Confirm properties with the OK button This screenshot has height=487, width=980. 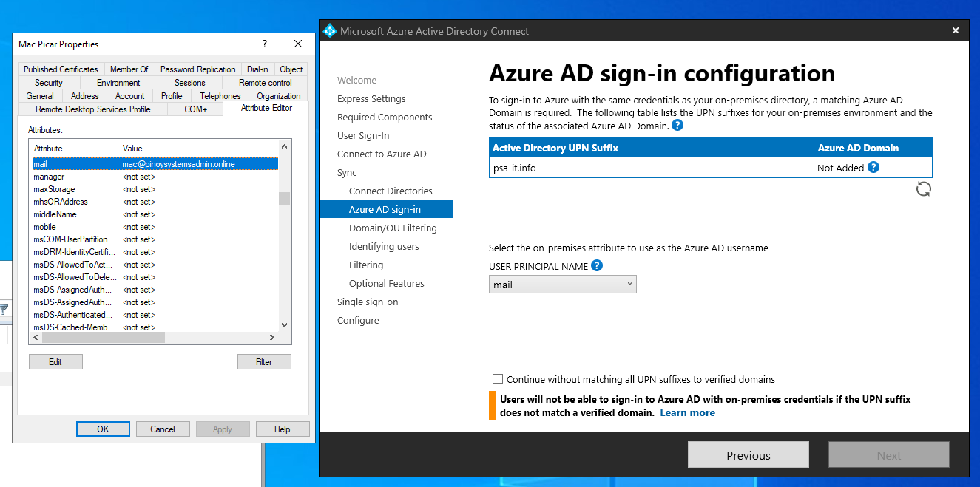103,429
